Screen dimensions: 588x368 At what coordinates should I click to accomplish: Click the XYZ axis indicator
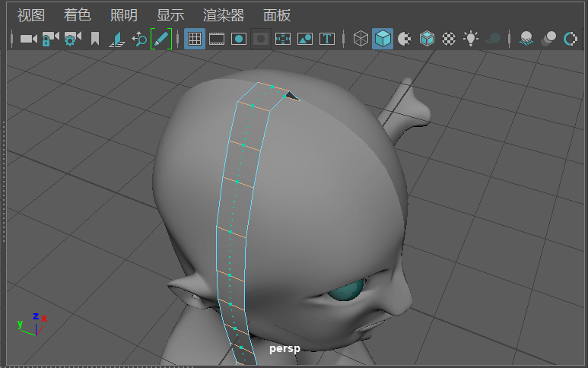coord(32,324)
